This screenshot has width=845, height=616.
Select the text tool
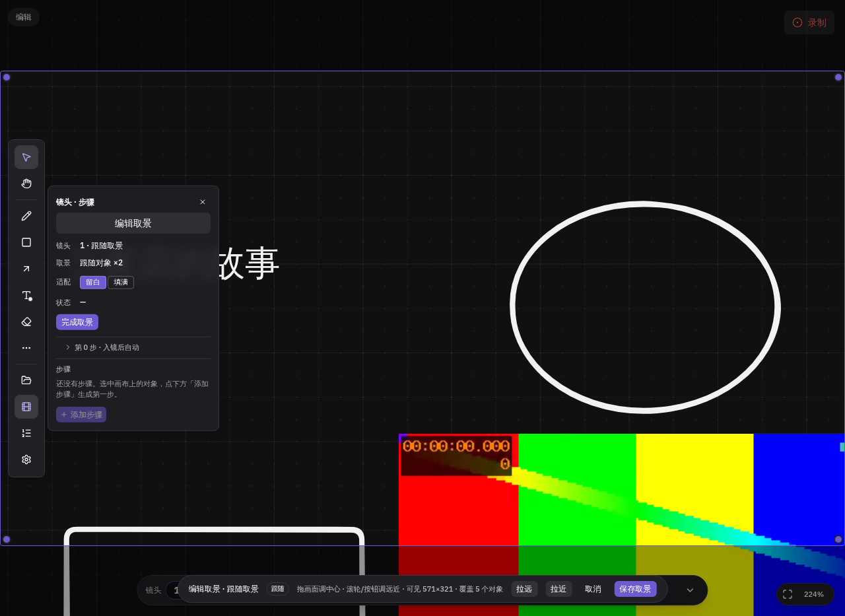[26, 295]
